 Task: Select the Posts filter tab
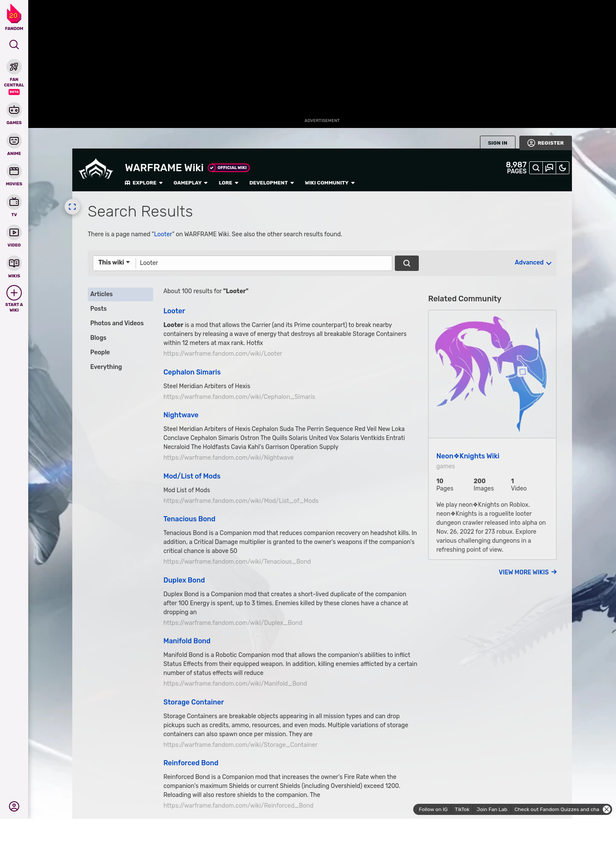pos(120,309)
